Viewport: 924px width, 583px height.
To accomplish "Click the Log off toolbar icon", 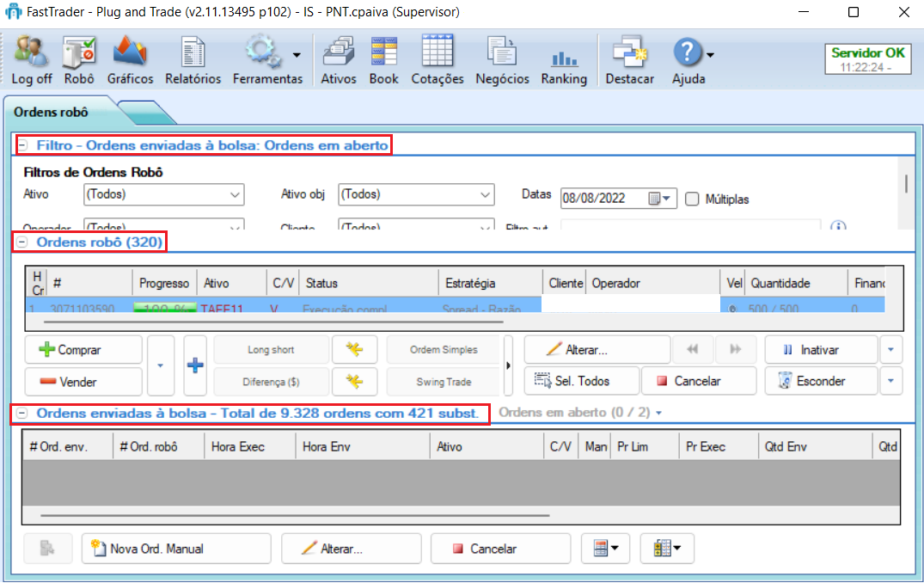I will (31, 52).
